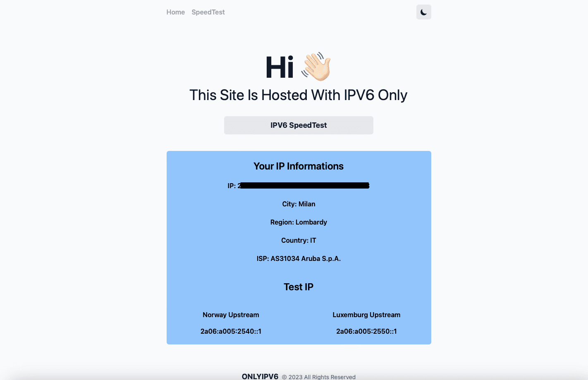
Task: Click the '© 2023 All Rights Reserved' footer text
Action: 319,377
